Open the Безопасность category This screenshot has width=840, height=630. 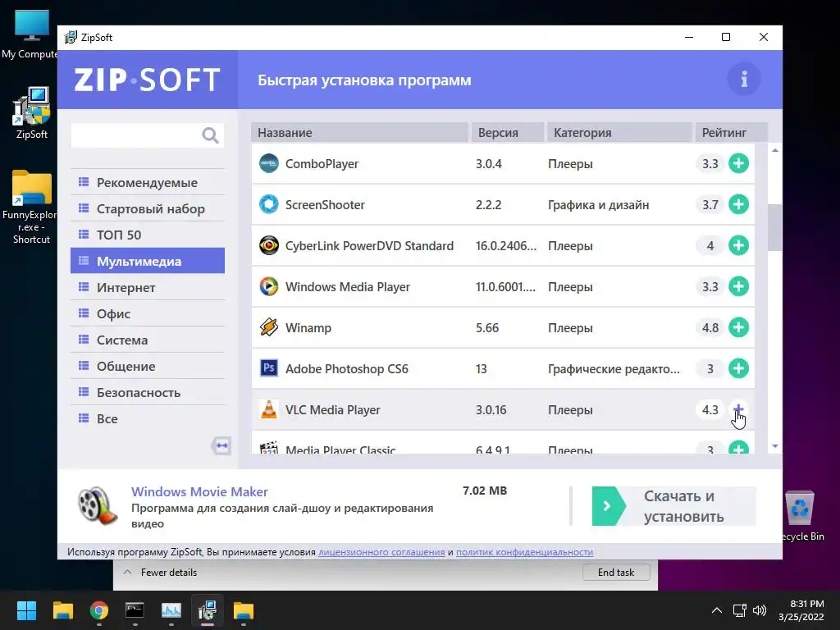[148, 392]
